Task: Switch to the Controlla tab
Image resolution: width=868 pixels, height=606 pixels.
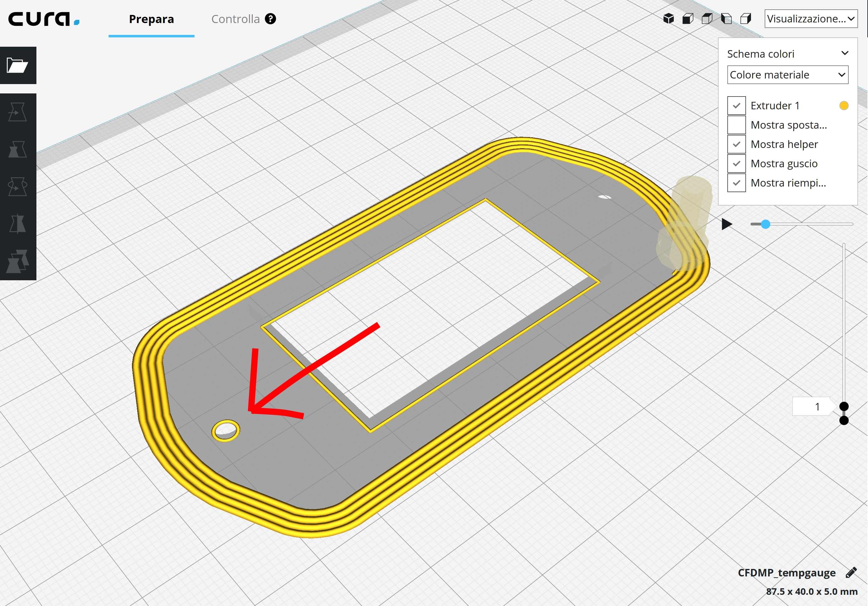Action: click(235, 19)
